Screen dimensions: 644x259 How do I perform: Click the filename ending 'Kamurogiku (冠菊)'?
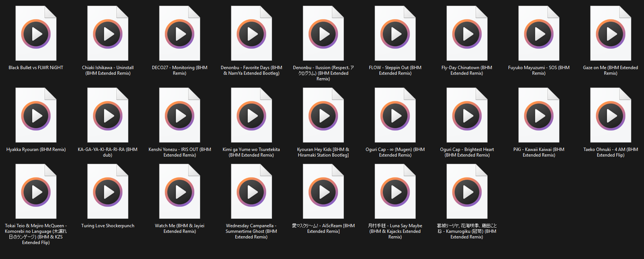pyautogui.click(x=467, y=231)
